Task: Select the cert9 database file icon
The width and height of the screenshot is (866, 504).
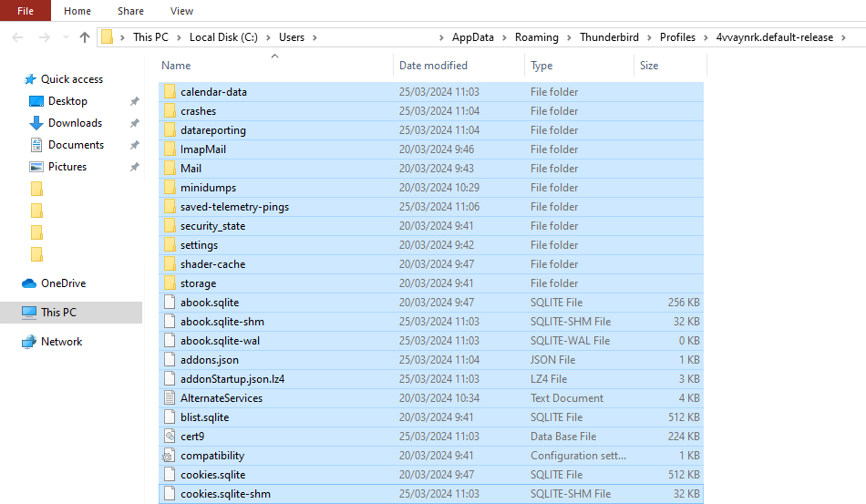Action: (170, 436)
